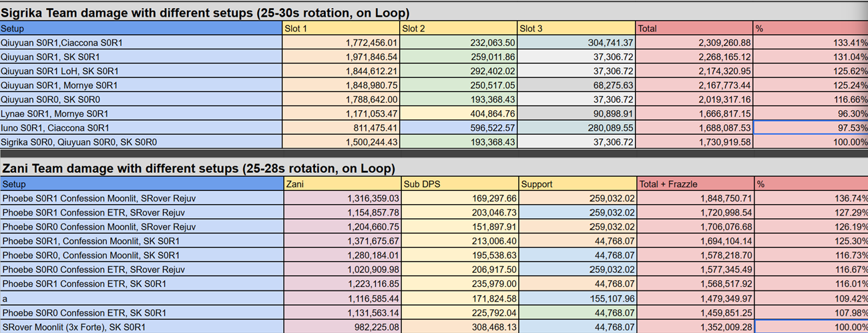868x333 pixels.
Task: Click the Slot 2 column header
Action: [x=459, y=29]
